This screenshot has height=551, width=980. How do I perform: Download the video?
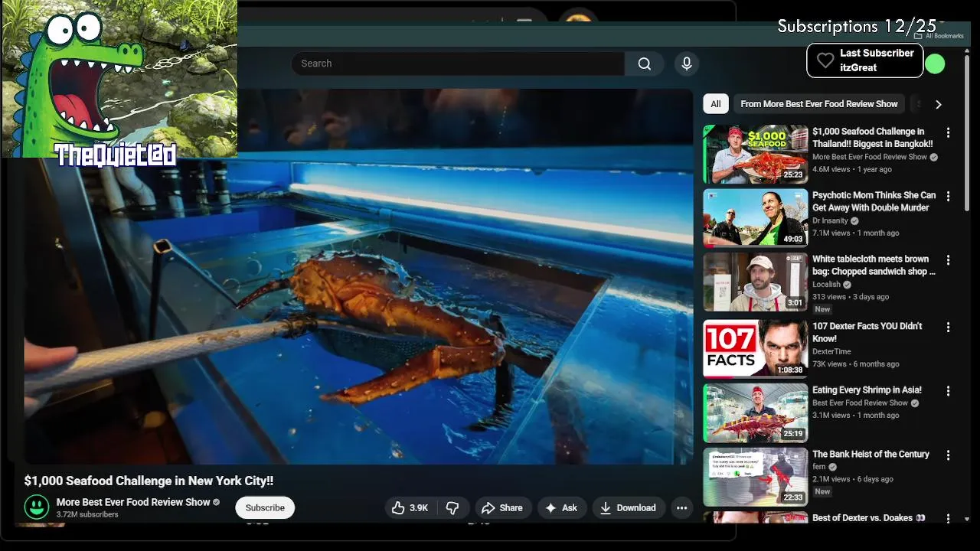(x=628, y=507)
